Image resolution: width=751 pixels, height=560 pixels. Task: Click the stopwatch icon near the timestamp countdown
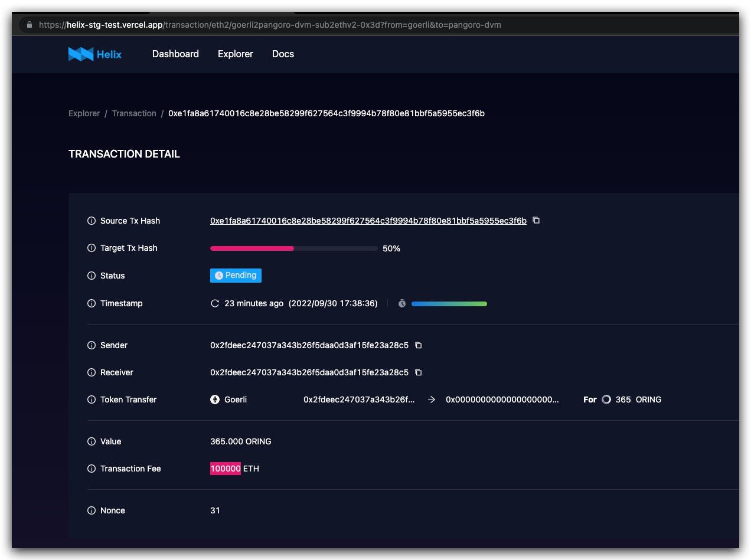(x=402, y=303)
